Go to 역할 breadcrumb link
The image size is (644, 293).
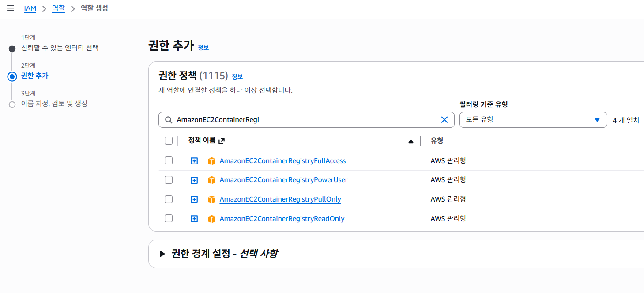pos(58,8)
